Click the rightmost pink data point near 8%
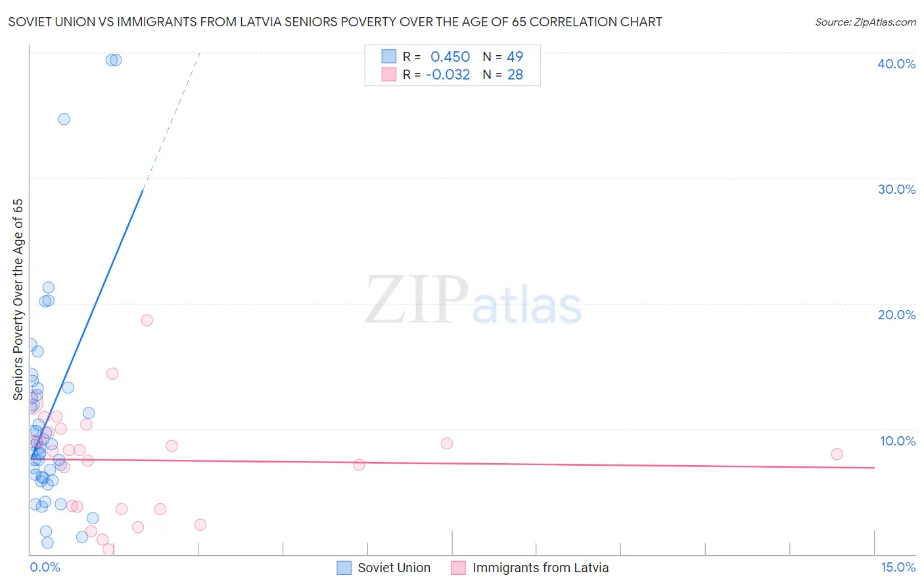This screenshot has width=924, height=586. coord(837,454)
